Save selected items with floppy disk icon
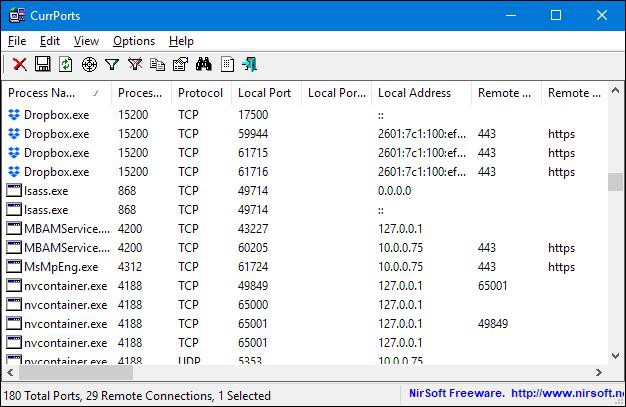The height and width of the screenshot is (407, 626). click(x=43, y=64)
